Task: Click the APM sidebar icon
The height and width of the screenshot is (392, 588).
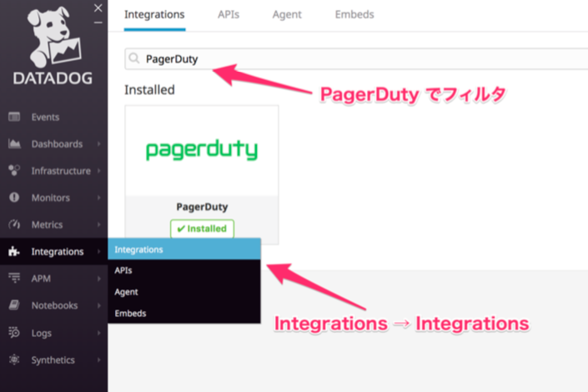Action: [14, 278]
